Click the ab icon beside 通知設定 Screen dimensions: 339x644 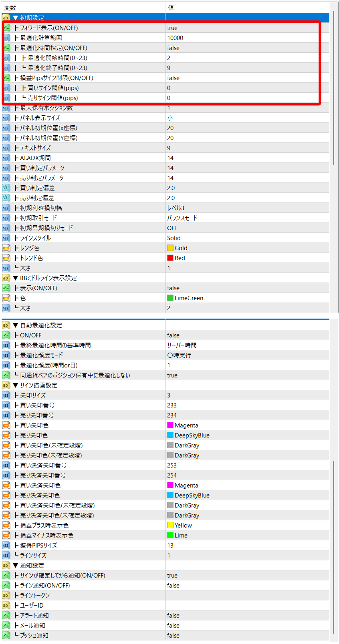[x=6, y=565]
